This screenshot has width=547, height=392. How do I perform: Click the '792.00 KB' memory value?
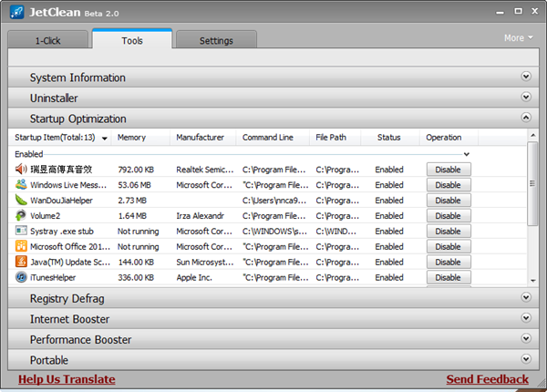[136, 170]
